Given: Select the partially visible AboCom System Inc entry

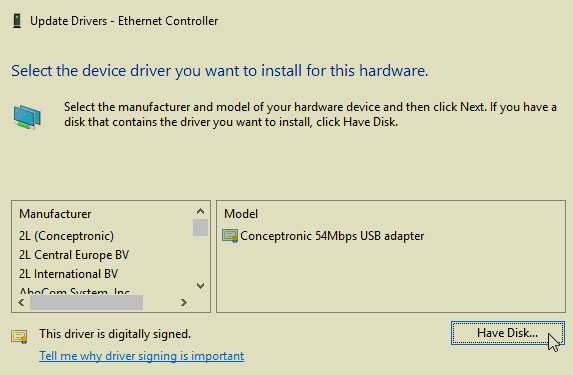Looking at the screenshot, I should click(x=74, y=291).
